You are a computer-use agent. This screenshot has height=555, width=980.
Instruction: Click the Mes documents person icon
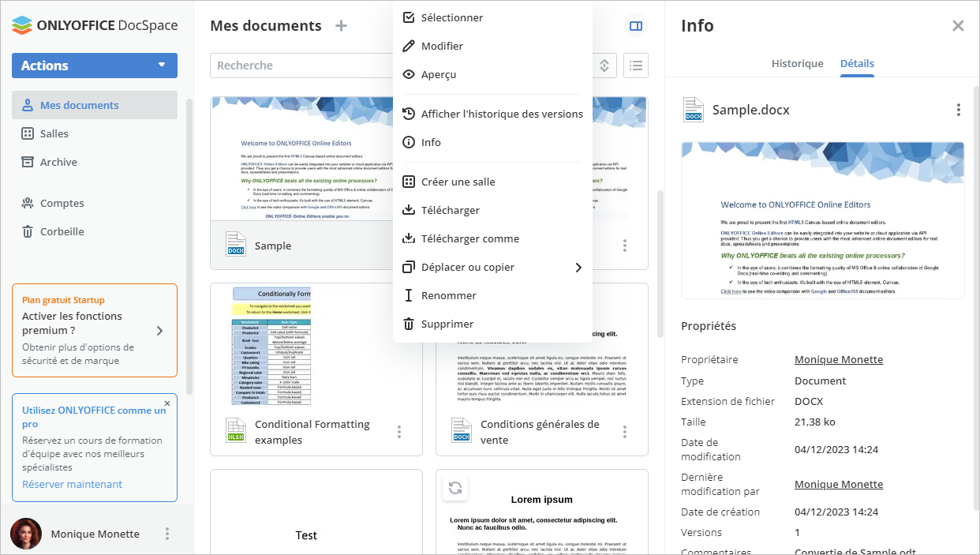(x=28, y=105)
